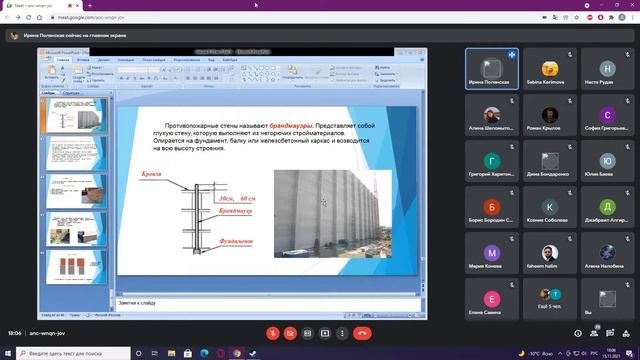
Task: Bookmark this page with the star icon
Action: (x=577, y=18)
